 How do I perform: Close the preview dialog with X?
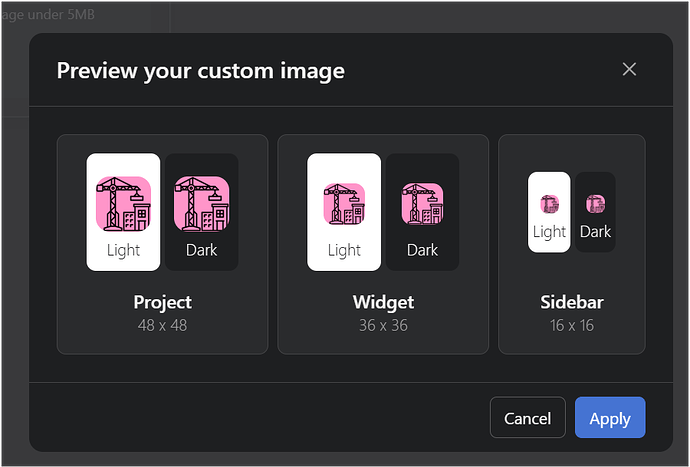(x=629, y=69)
